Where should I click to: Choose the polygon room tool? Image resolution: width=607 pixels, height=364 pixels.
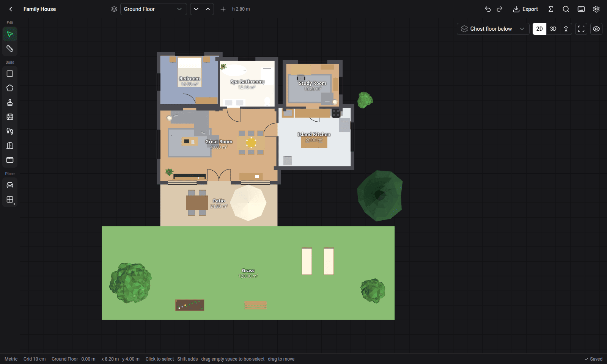tap(10, 88)
